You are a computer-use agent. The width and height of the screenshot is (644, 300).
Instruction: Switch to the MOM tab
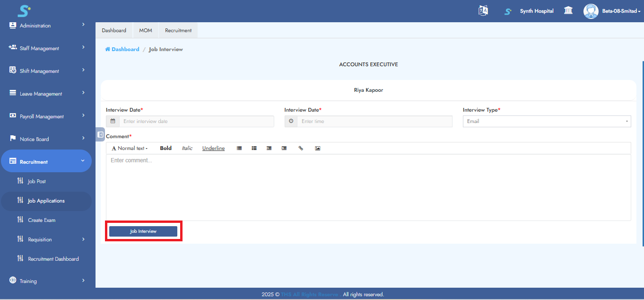[x=145, y=30]
